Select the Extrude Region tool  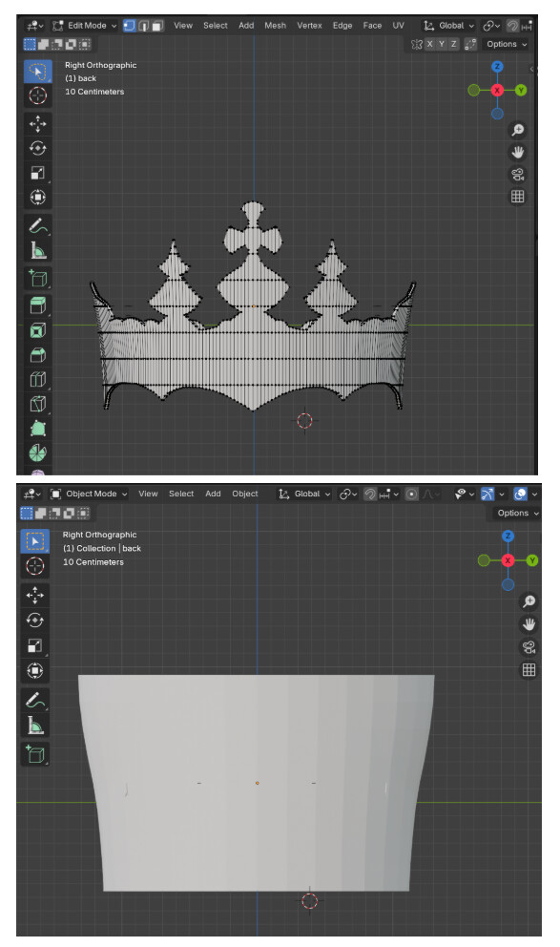click(x=37, y=305)
